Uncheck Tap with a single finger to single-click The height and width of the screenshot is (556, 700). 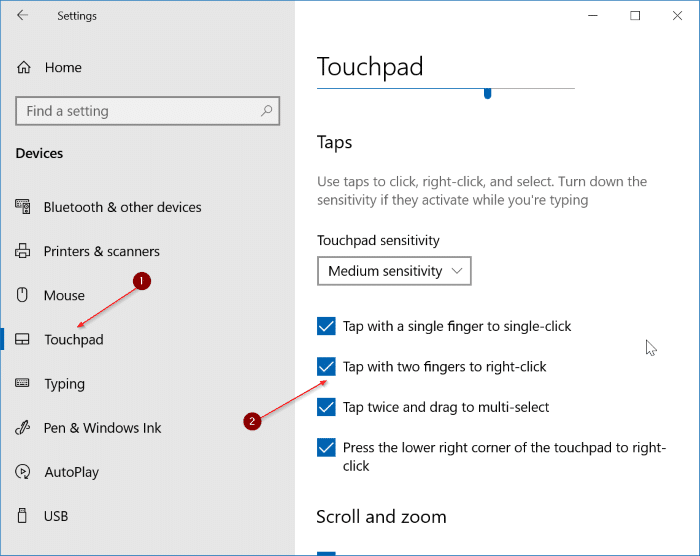tap(326, 326)
